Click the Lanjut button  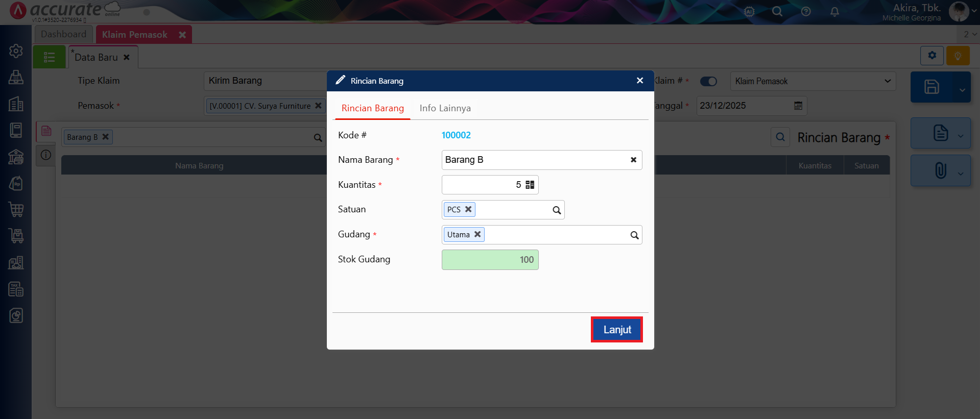point(616,330)
